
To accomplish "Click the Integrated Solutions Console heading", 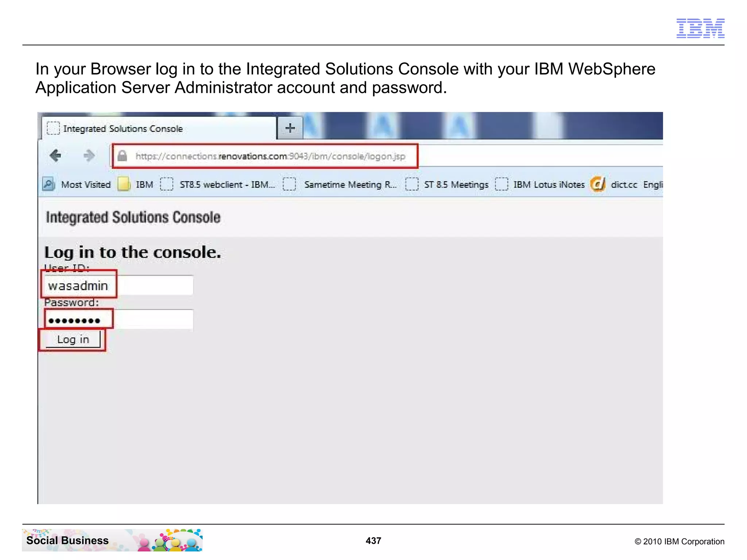I will (x=133, y=217).
